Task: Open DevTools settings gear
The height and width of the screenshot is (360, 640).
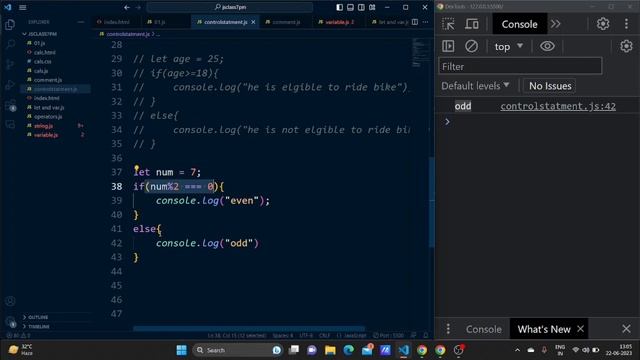Action: pyautogui.click(x=603, y=24)
